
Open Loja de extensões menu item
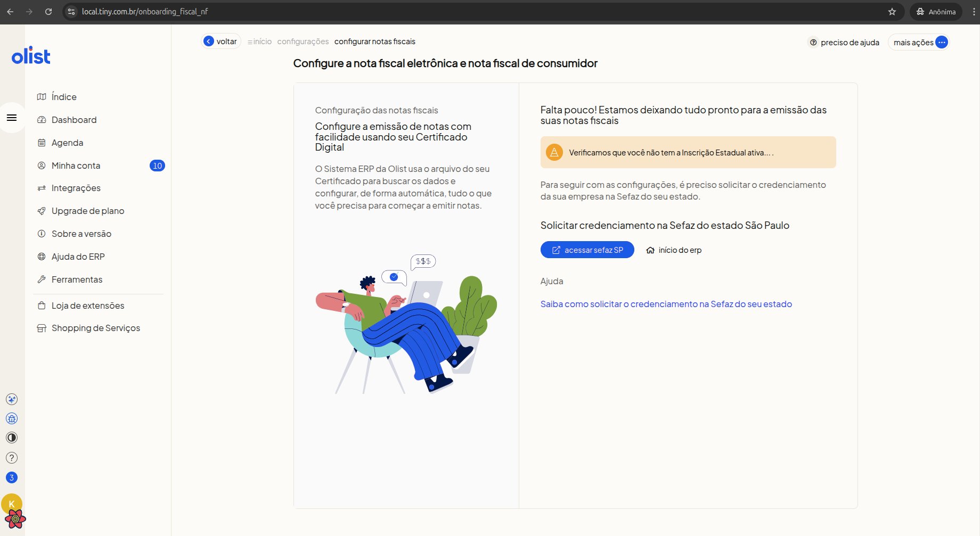(88, 306)
